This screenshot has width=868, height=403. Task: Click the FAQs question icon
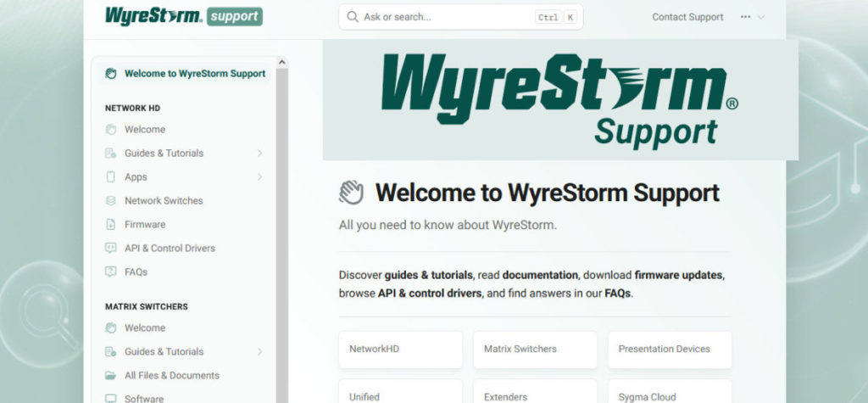111,272
